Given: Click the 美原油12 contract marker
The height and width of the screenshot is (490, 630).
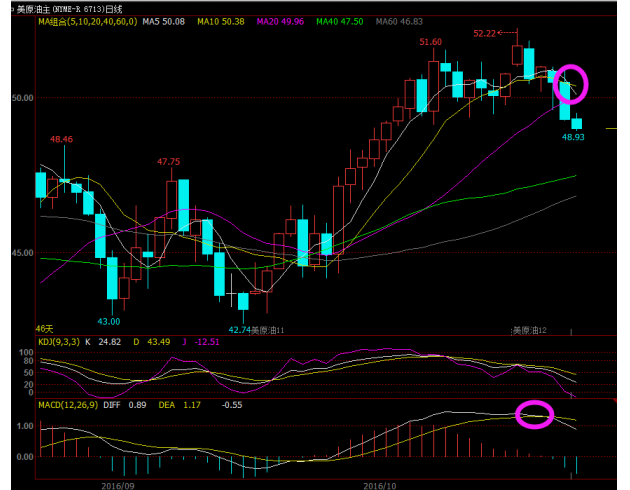Looking at the screenshot, I should coord(530,331).
